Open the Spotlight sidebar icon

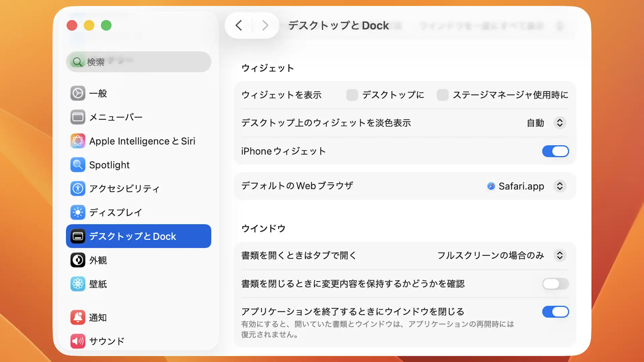pos(78,165)
